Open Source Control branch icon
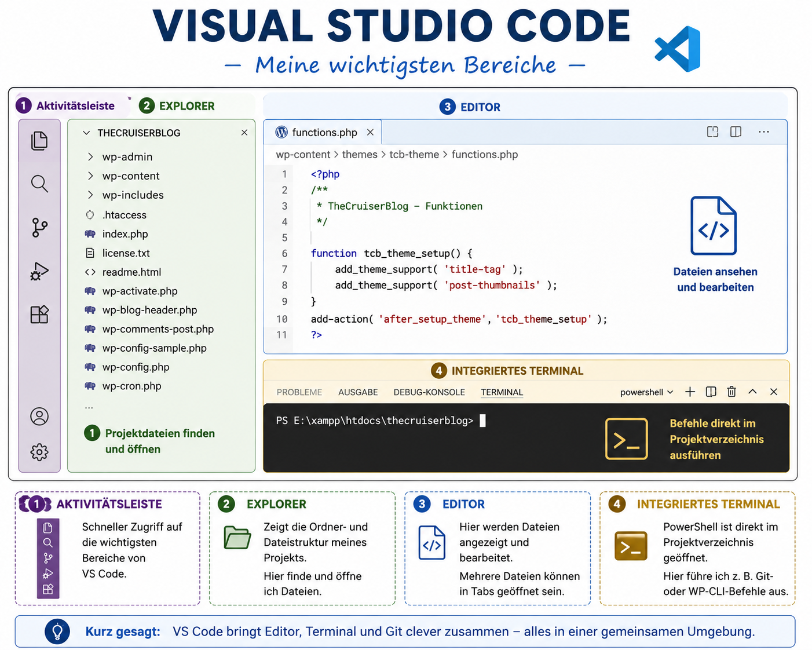This screenshot has width=812, height=650. click(x=39, y=228)
